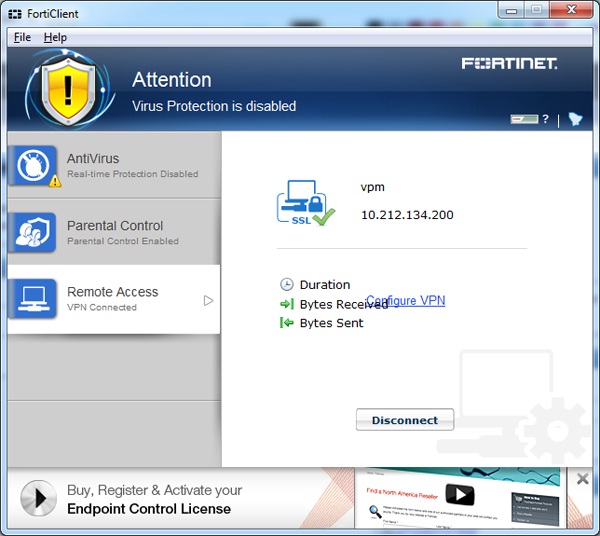Open the Help menu
This screenshot has height=536, width=600.
point(55,37)
